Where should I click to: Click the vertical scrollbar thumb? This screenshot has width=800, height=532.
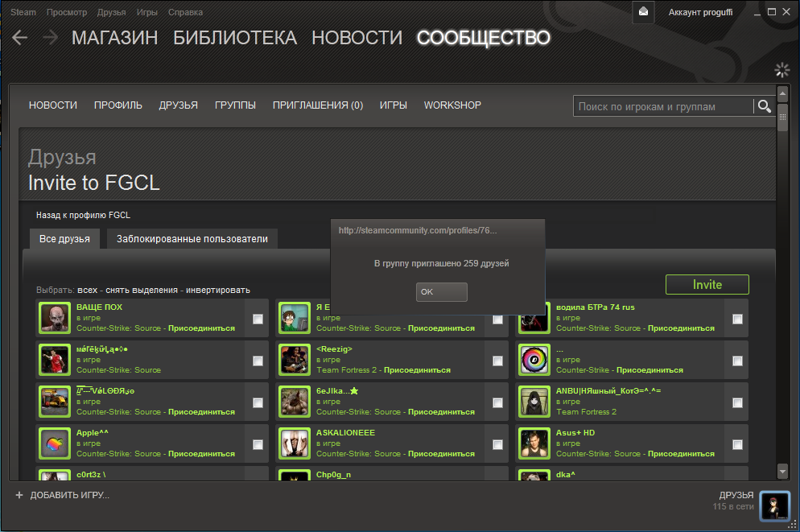click(782, 117)
